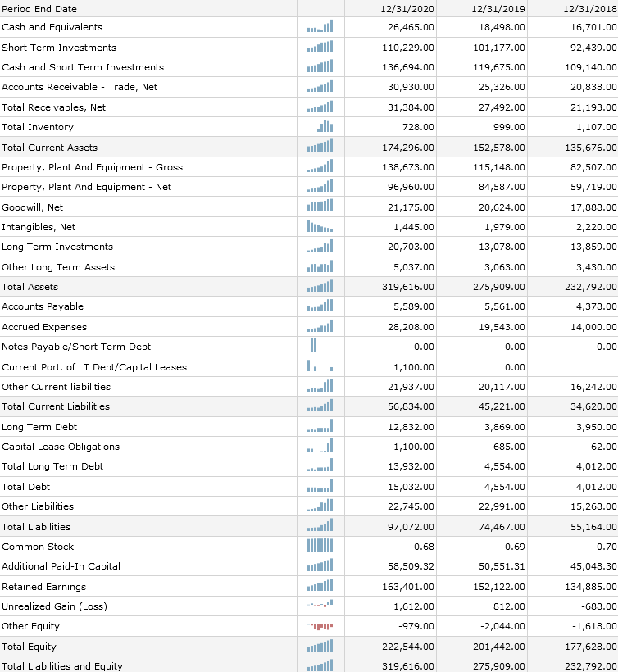Select the Other Equity red sparkline
618x672 pixels.
click(320, 626)
